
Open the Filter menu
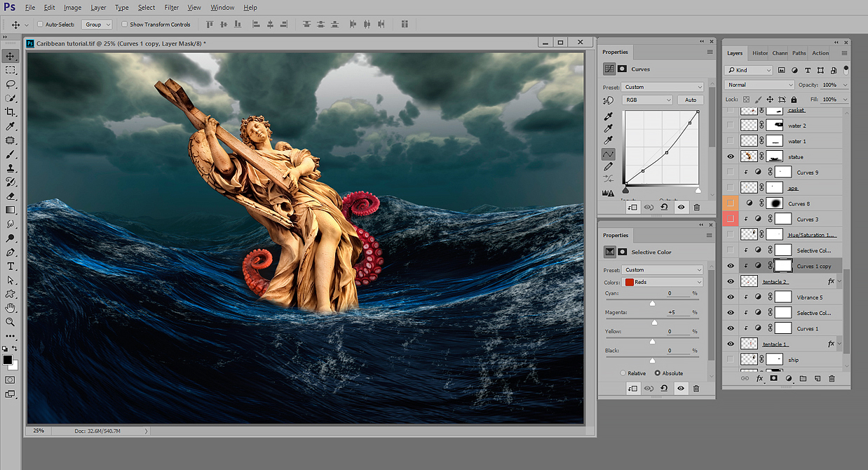click(x=171, y=8)
